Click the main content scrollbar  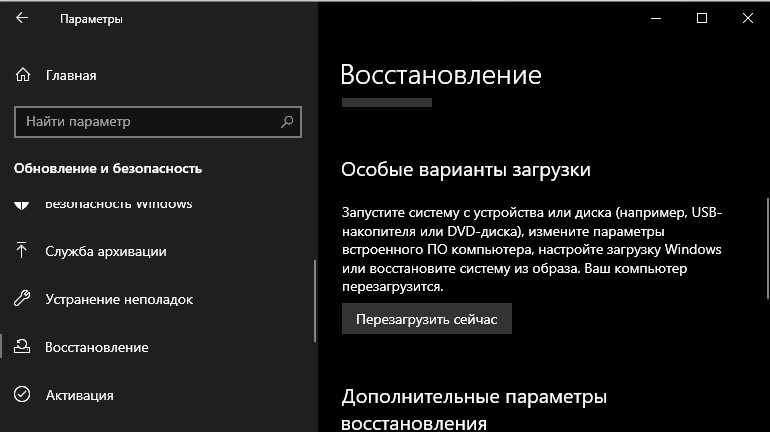[768, 248]
